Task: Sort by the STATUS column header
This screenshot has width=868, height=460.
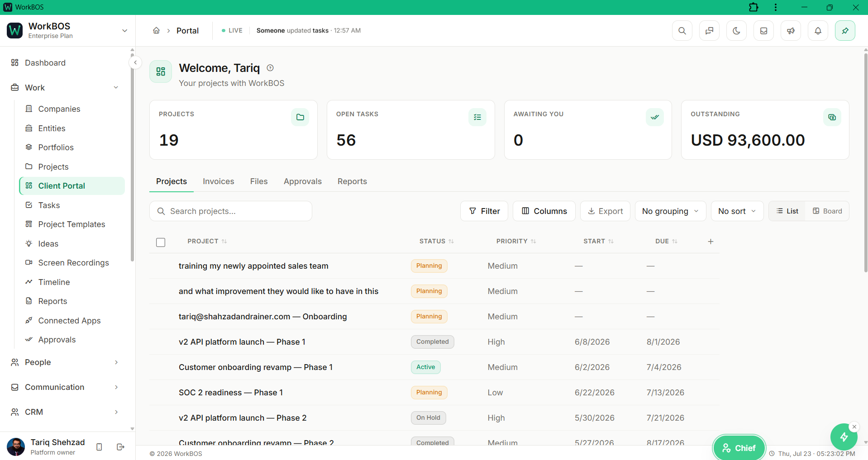Action: (436, 242)
